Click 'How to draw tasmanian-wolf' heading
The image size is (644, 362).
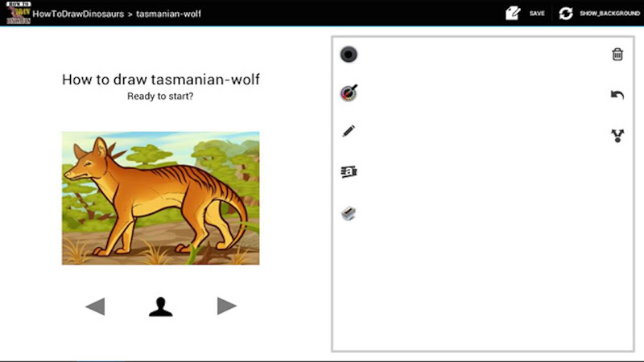click(x=160, y=79)
